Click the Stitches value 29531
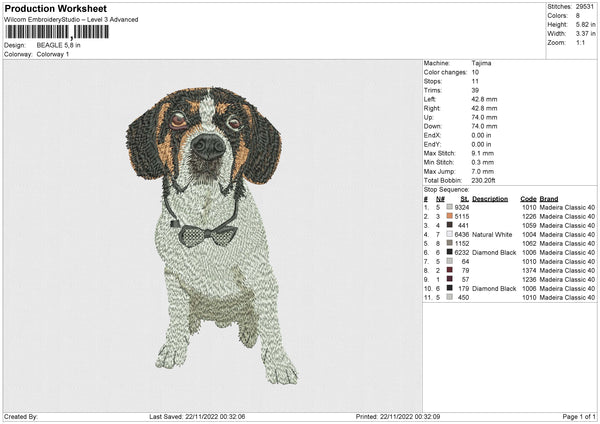The image size is (600, 424). (x=585, y=7)
